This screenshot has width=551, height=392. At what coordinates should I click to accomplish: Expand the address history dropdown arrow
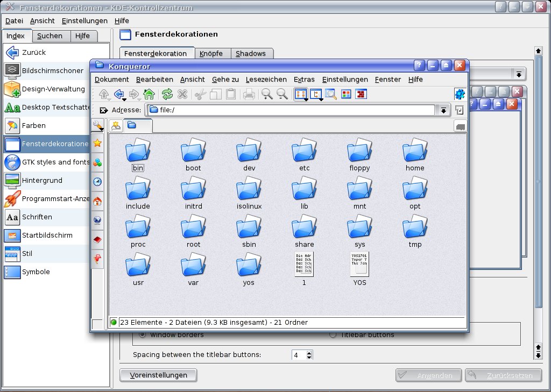443,110
